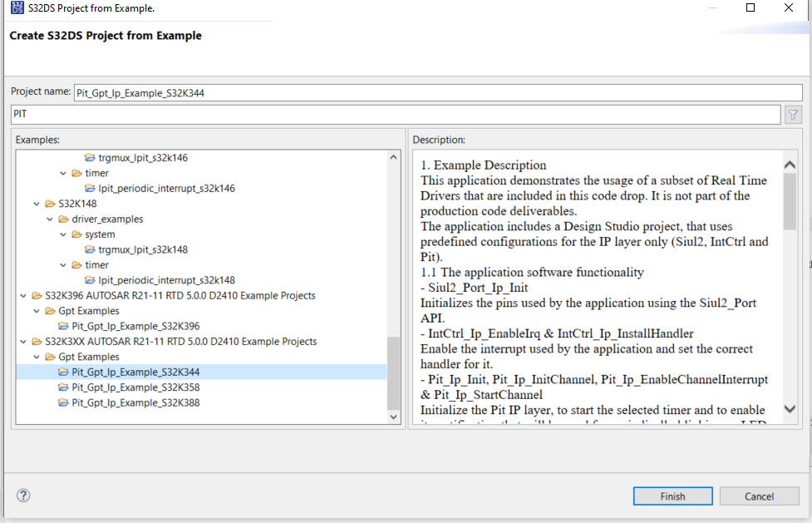Click the help question mark icon
Viewport: 812px width, 523px height.
[22, 495]
